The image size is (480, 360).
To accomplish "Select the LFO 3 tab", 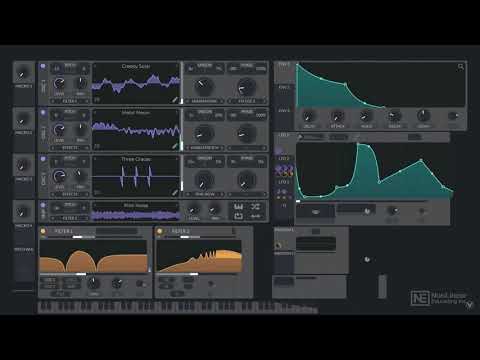I will click(284, 190).
